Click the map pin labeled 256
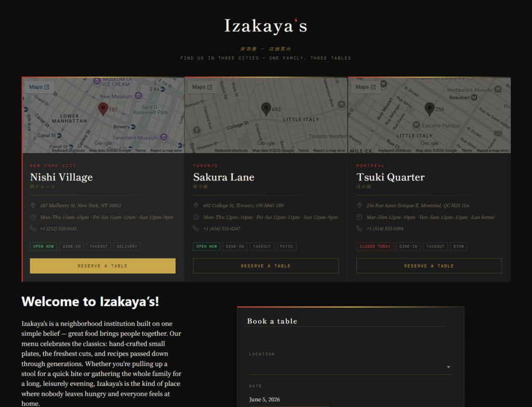The height and width of the screenshot is (407, 532). pyautogui.click(x=429, y=109)
